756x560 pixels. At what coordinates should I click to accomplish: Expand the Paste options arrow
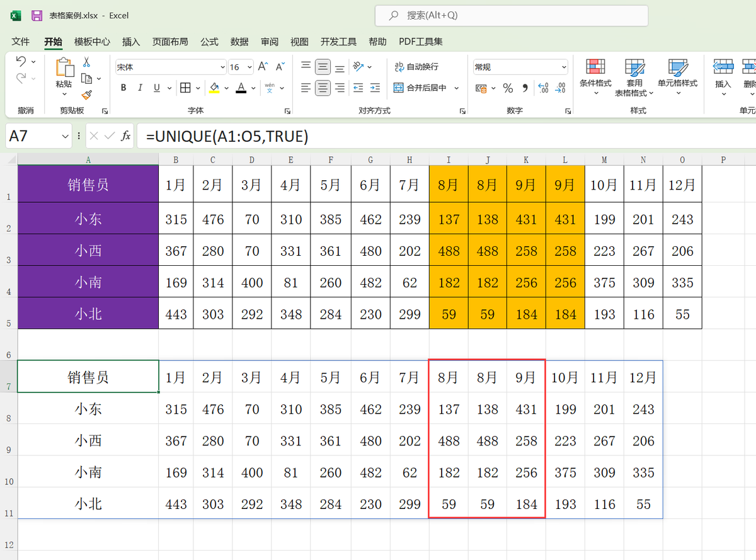point(64,94)
